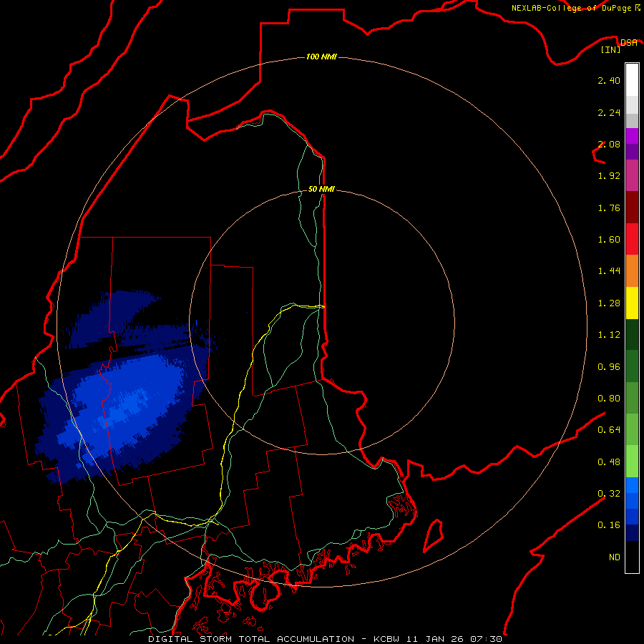644x644 pixels.
Task: Click the yellow legend swatch near 1.28
Action: point(632,303)
